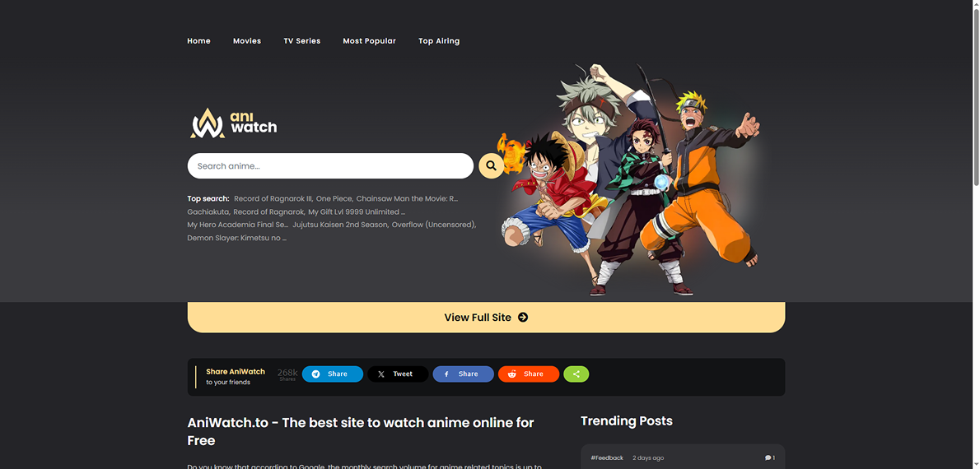The height and width of the screenshot is (469, 980).
Task: Click the Telegram icon in Share button
Action: pos(315,374)
